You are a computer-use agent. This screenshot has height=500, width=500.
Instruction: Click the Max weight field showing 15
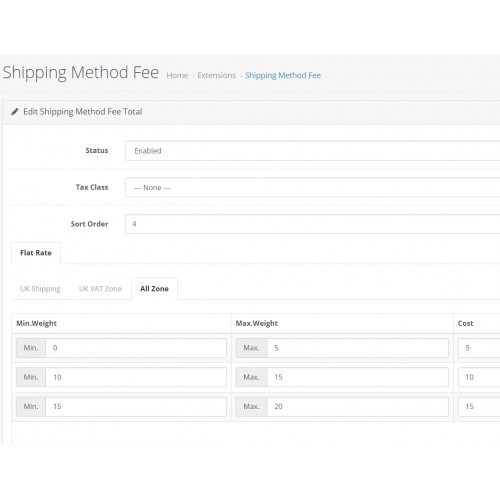click(358, 377)
